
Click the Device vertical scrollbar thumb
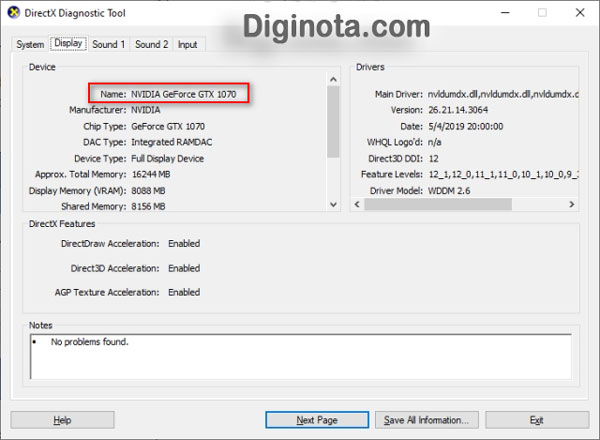pos(333,122)
